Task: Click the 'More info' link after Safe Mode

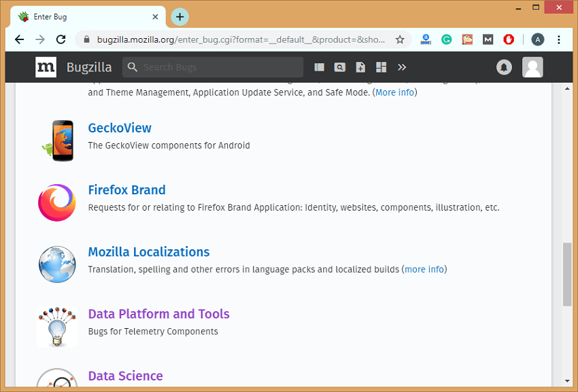Action: (x=395, y=92)
